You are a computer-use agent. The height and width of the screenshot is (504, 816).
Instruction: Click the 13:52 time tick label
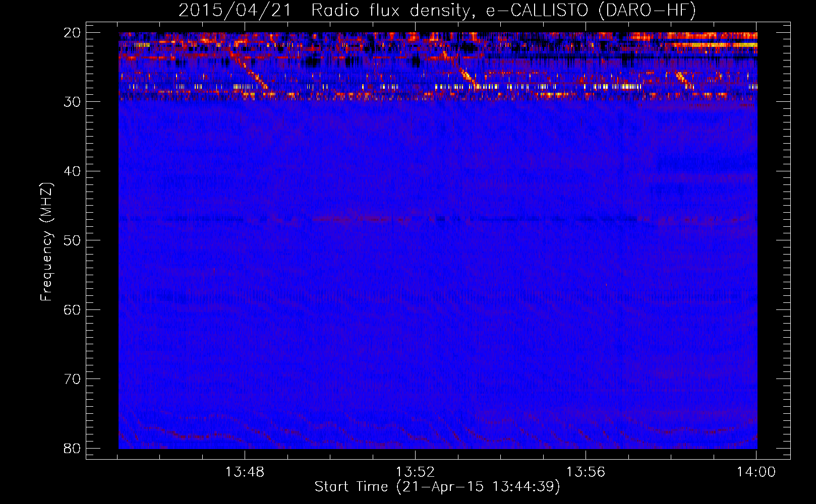click(415, 472)
